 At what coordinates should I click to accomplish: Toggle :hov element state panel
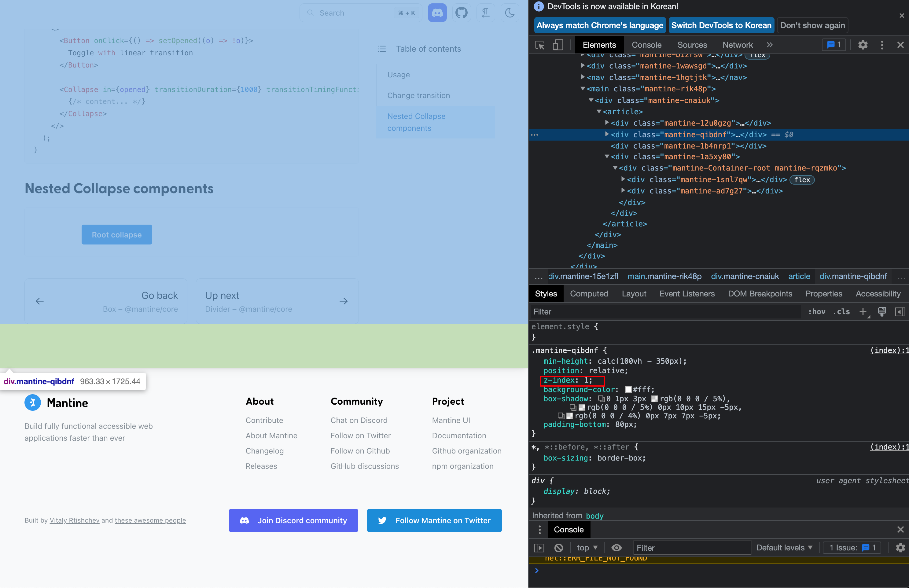[x=817, y=311]
